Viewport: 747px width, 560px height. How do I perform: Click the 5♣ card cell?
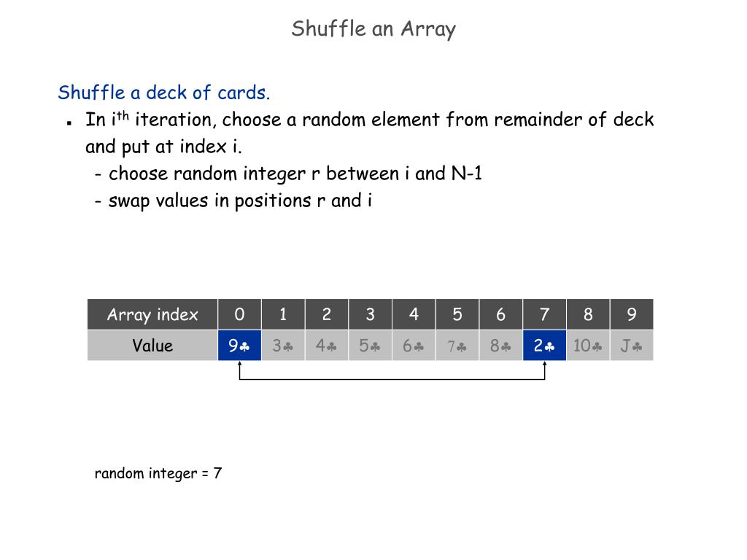click(370, 345)
